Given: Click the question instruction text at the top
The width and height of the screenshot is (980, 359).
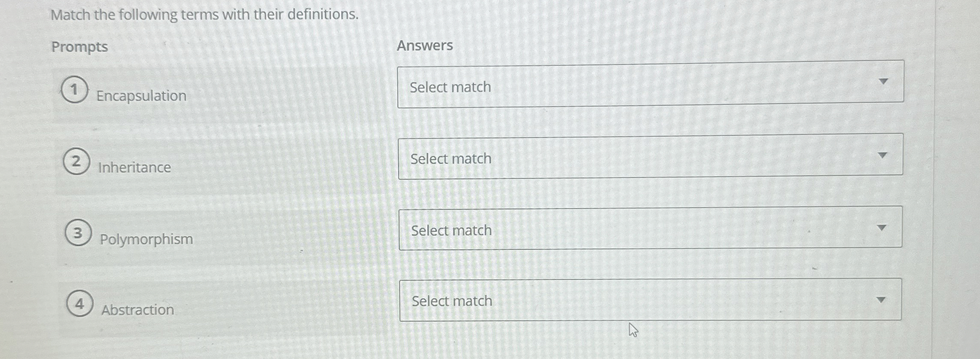Looking at the screenshot, I should [204, 15].
